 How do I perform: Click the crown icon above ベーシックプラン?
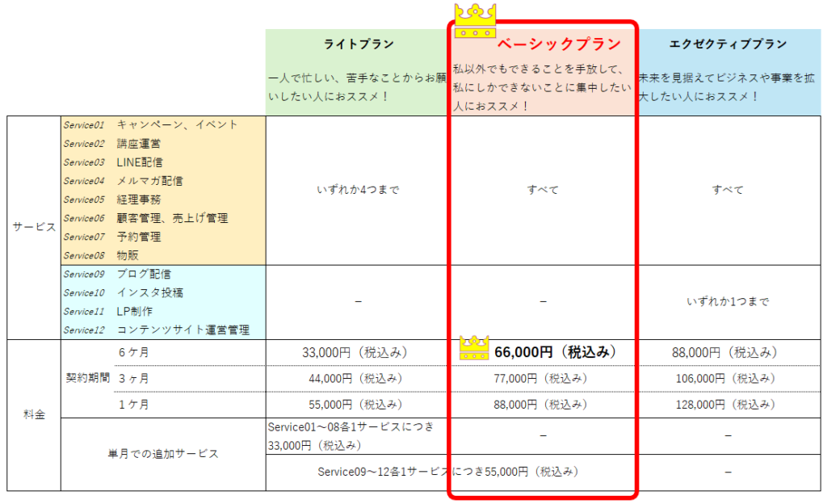[475, 22]
